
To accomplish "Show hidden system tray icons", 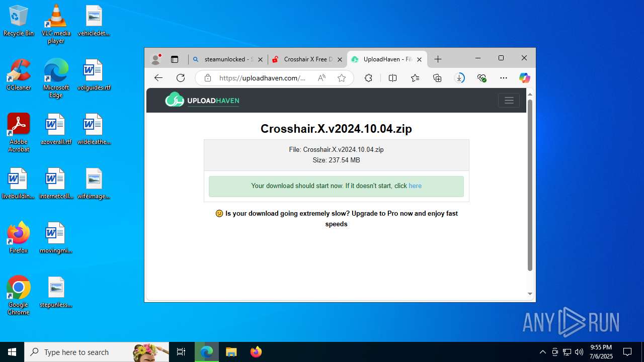I will 542,352.
